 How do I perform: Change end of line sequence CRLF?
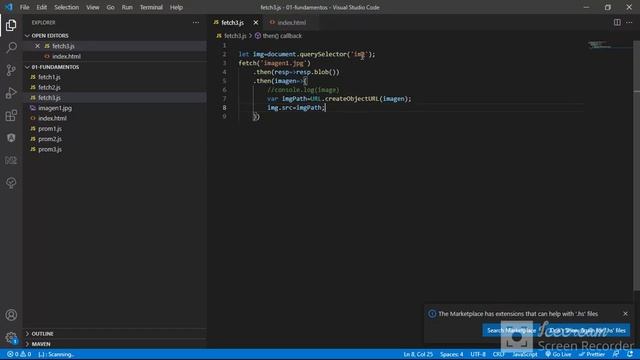[x=498, y=354]
